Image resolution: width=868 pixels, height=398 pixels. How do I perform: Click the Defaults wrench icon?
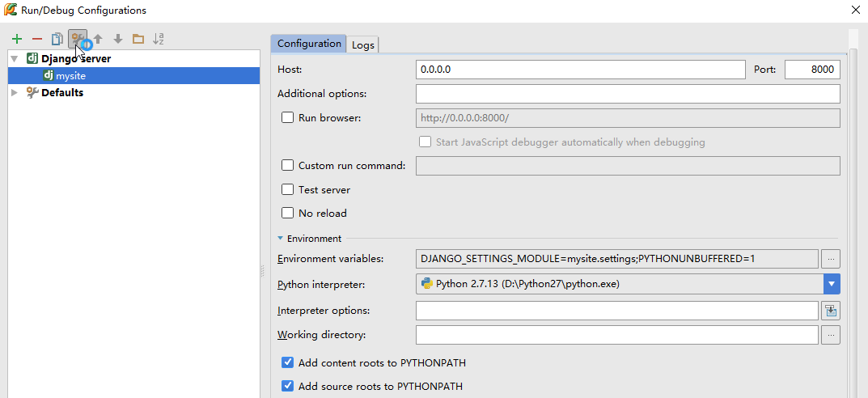tap(32, 92)
